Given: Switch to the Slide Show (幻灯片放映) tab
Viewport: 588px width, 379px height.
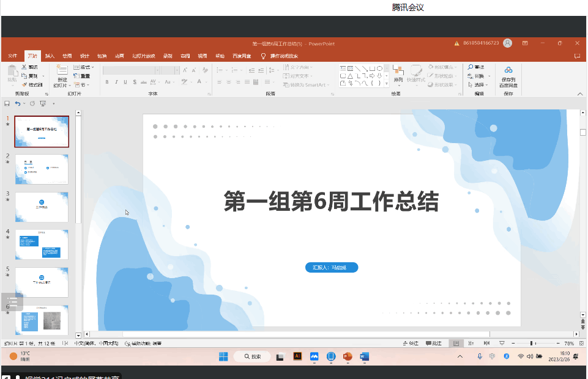Looking at the screenshot, I should (144, 56).
